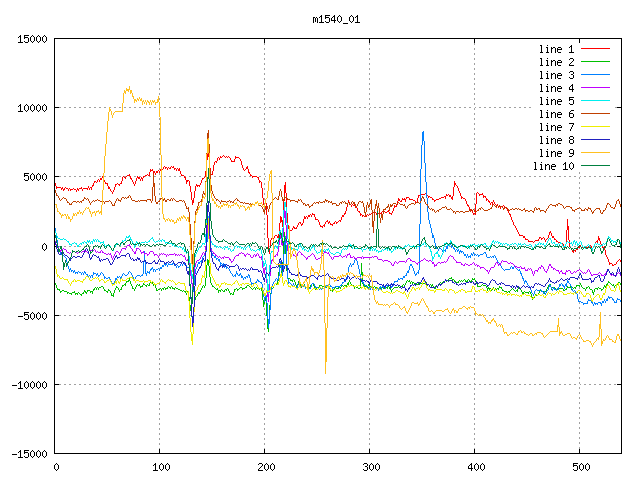Click the purple line 4 legend sample
640x480 pixels.
(595, 88)
